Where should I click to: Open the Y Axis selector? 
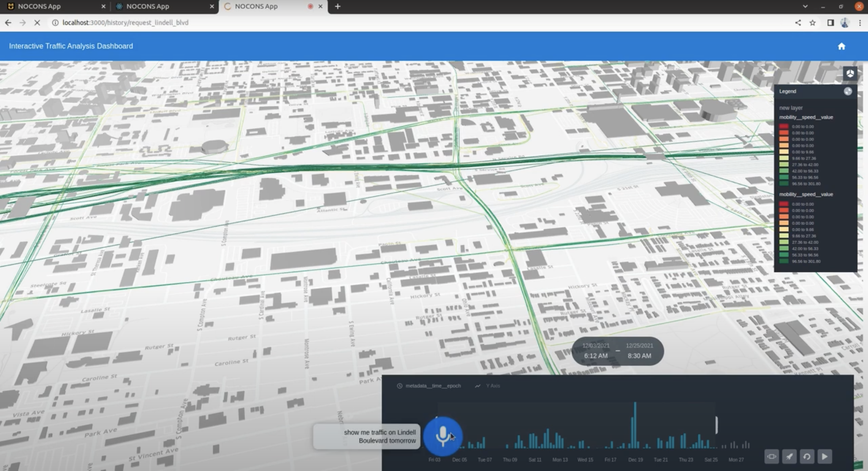pos(487,386)
